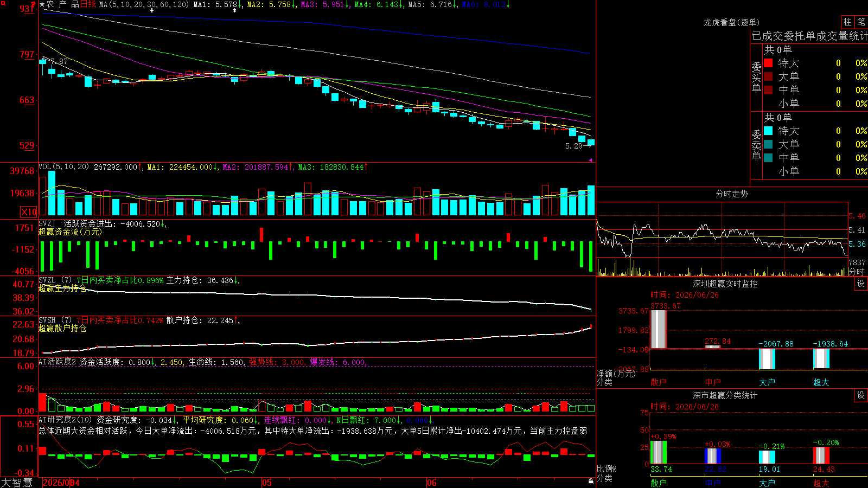Click the 05 month marker on timeline
The width and height of the screenshot is (868, 488).
pos(266,483)
